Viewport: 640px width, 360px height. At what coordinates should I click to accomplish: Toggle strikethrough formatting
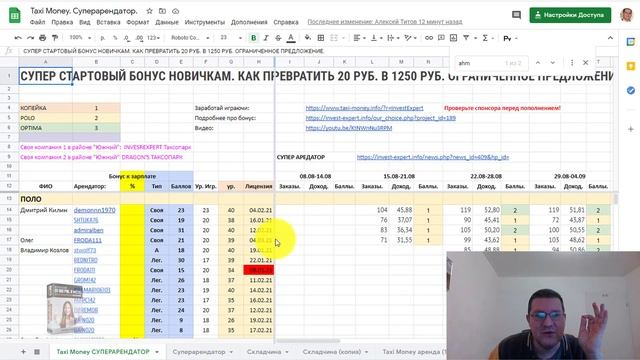(278, 38)
